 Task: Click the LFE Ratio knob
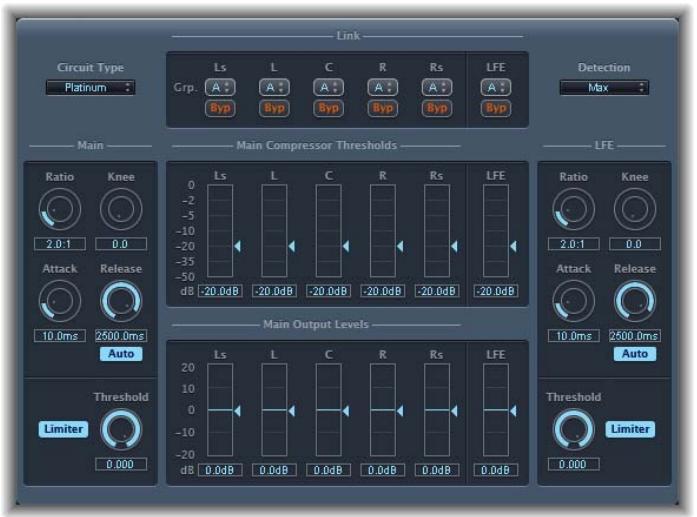(573, 209)
